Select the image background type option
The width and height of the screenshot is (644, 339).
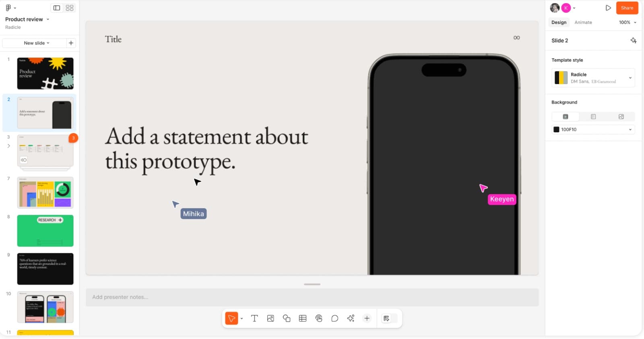[621, 117]
